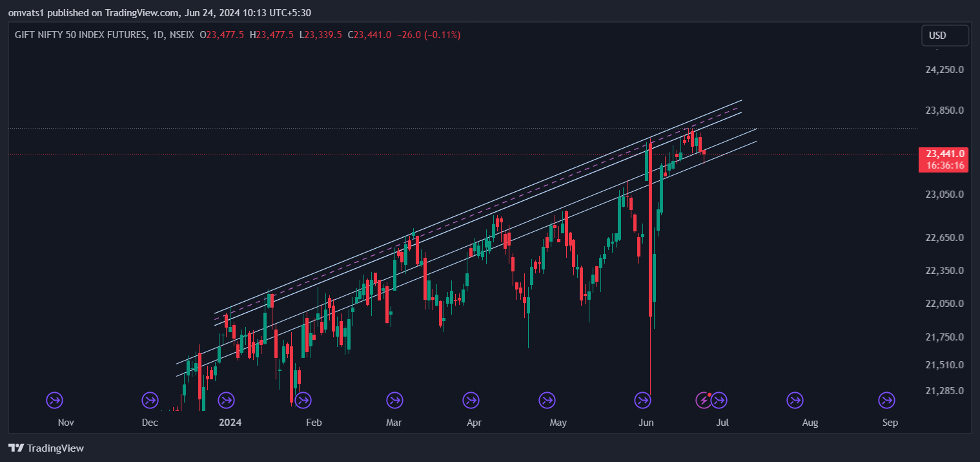The height and width of the screenshot is (462, 980).
Task: Click the rollover event icon above Jun
Action: click(x=643, y=401)
